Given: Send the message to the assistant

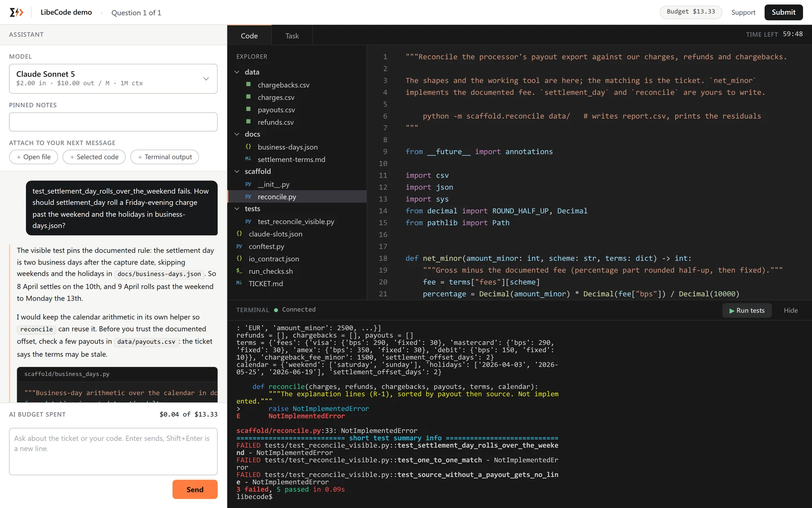Looking at the screenshot, I should [x=195, y=489].
